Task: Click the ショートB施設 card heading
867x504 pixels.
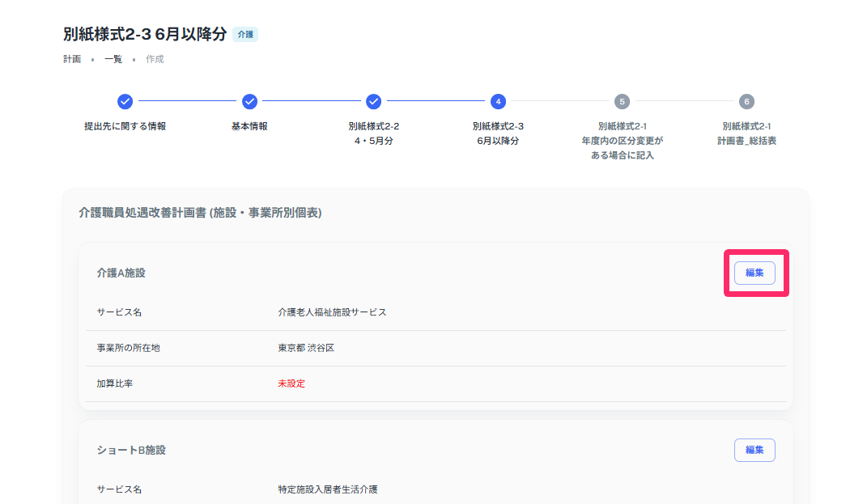Action: [131, 450]
